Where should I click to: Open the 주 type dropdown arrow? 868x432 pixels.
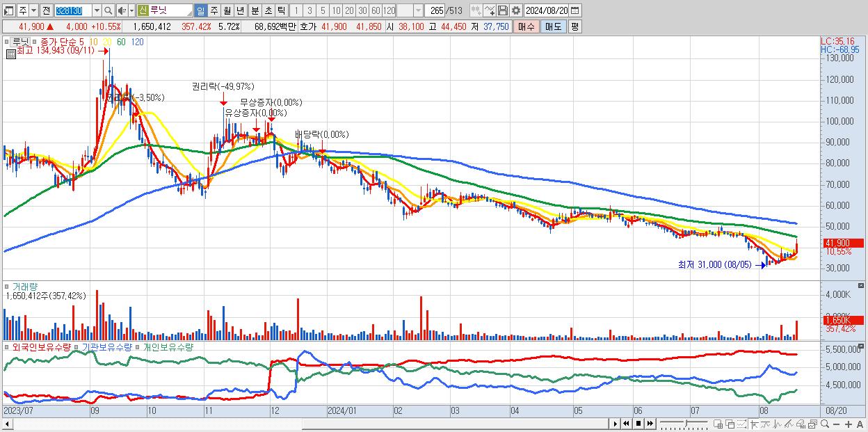click(x=34, y=10)
